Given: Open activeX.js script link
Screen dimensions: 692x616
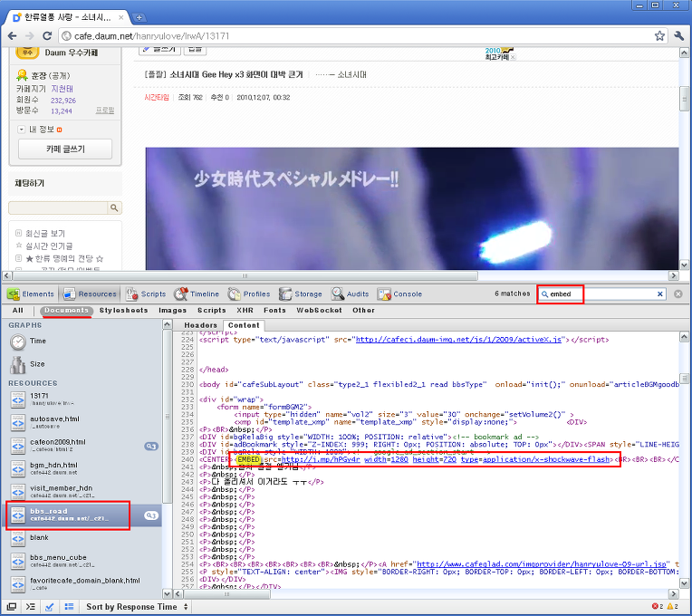Looking at the screenshot, I should [458, 340].
